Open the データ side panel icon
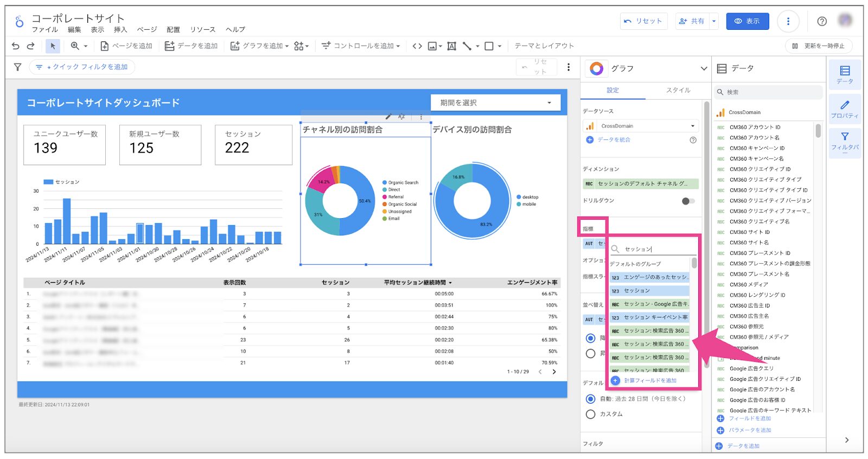Screen dimensions: 868x459 click(x=845, y=74)
